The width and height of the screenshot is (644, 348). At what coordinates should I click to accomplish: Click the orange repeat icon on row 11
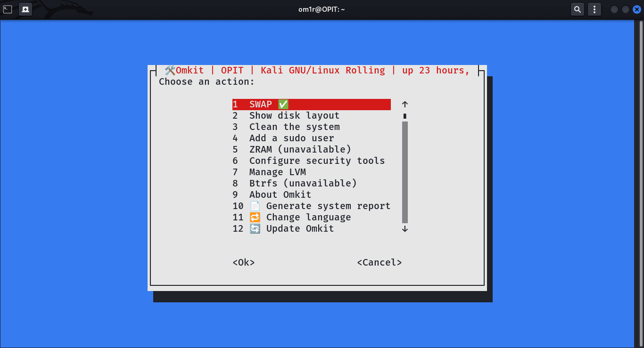click(255, 217)
